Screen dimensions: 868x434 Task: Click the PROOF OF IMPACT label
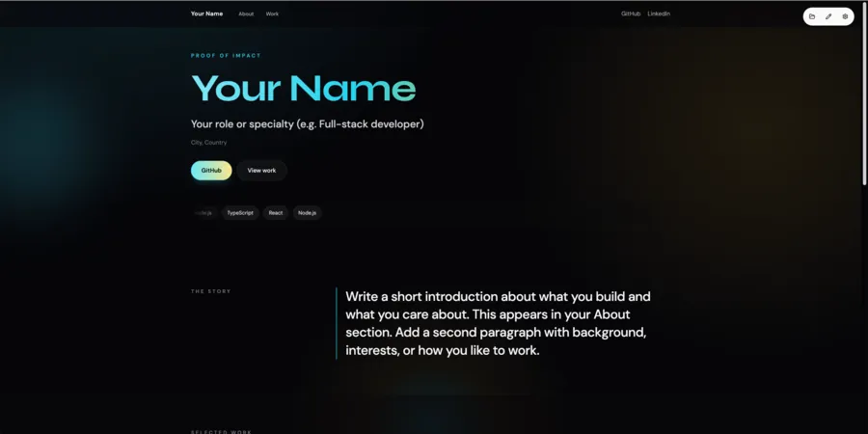tap(226, 56)
